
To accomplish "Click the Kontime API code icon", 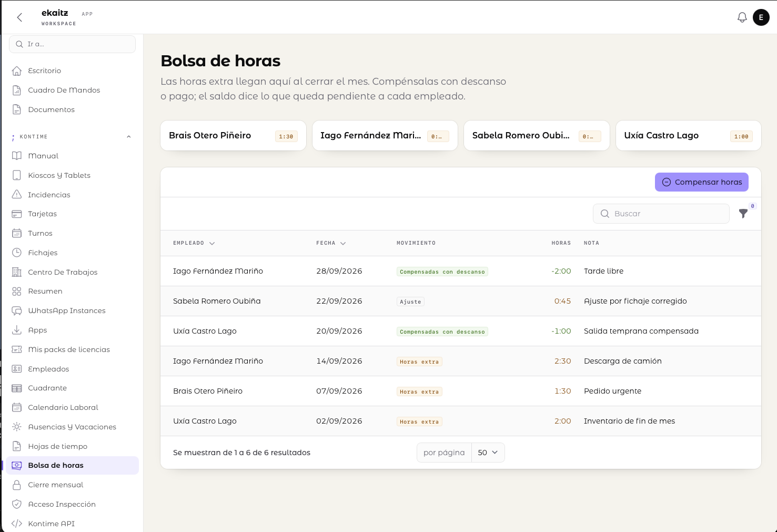I will (17, 524).
